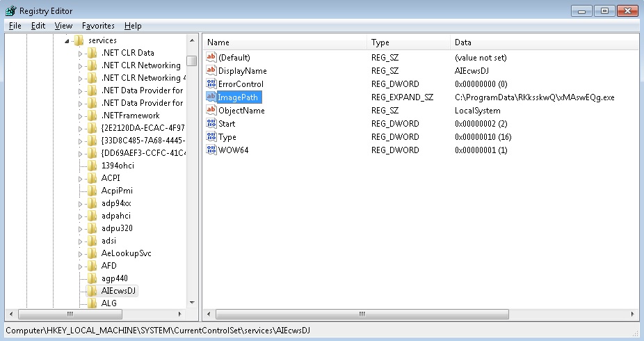Open the File menu
Image resolution: width=644 pixels, height=341 pixels.
point(15,26)
